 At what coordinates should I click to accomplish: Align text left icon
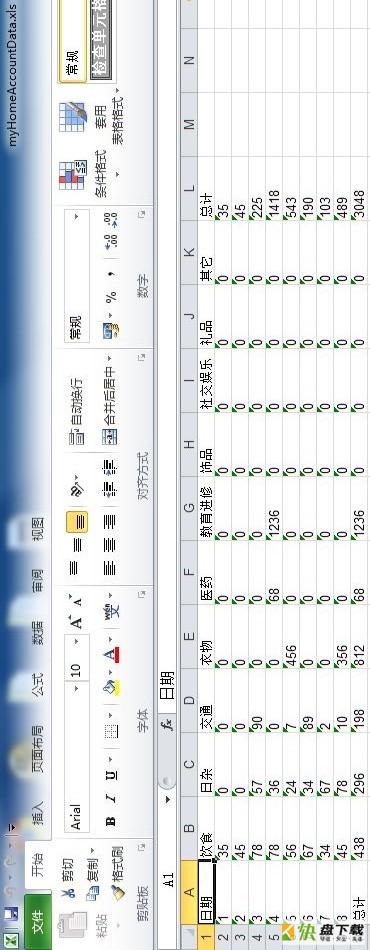click(x=111, y=567)
